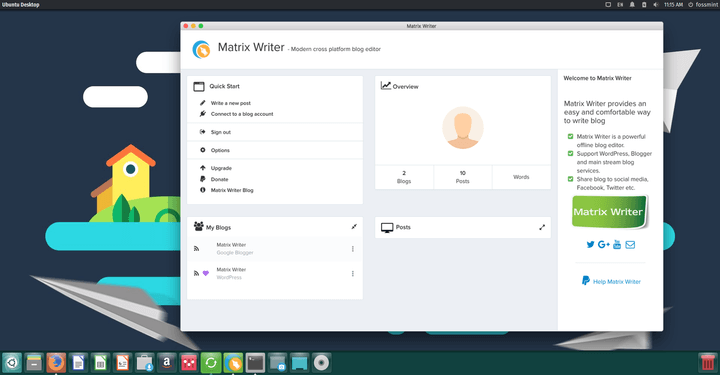Open the Google Blogger blog's three-dot menu

click(353, 249)
